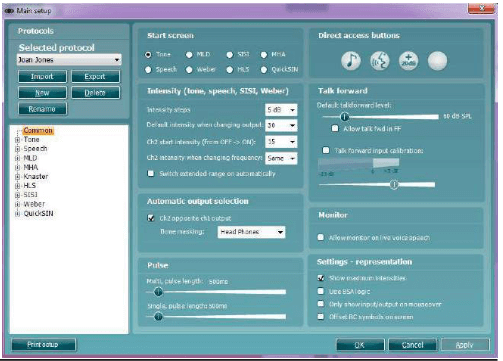Select the Speech start screen option
This screenshot has height=361, width=503.
148,69
